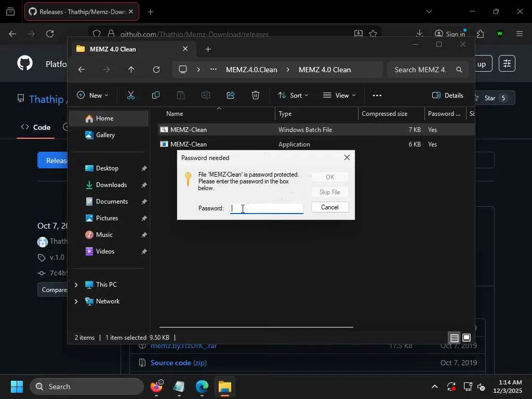This screenshot has width=532, height=399.
Task: Select the MEMZ-Clean Application row
Action: (x=315, y=144)
